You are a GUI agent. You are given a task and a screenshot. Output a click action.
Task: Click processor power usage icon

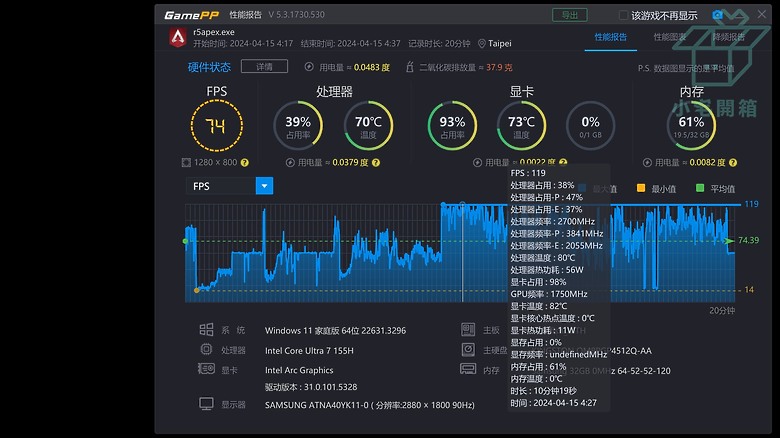click(290, 162)
